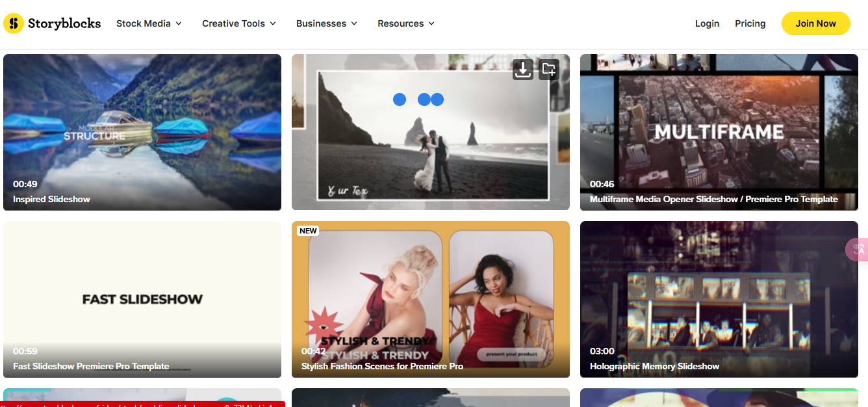Open the Pricing page

point(750,23)
